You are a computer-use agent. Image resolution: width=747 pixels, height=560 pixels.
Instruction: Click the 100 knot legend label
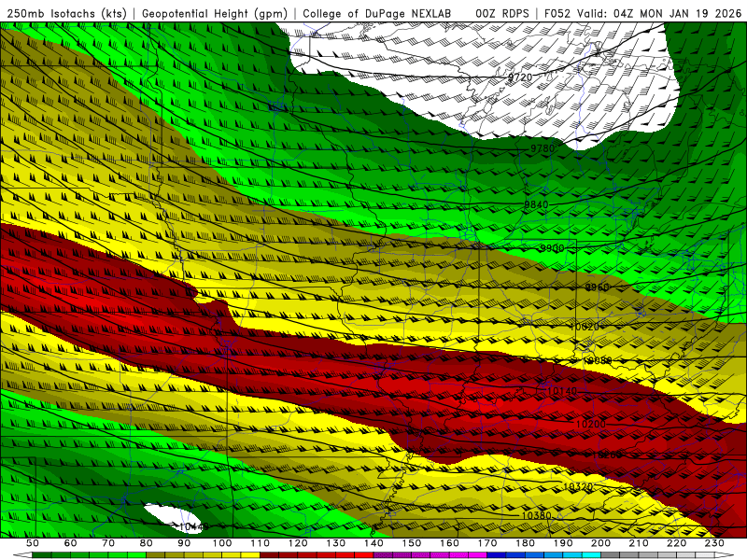tap(222, 543)
